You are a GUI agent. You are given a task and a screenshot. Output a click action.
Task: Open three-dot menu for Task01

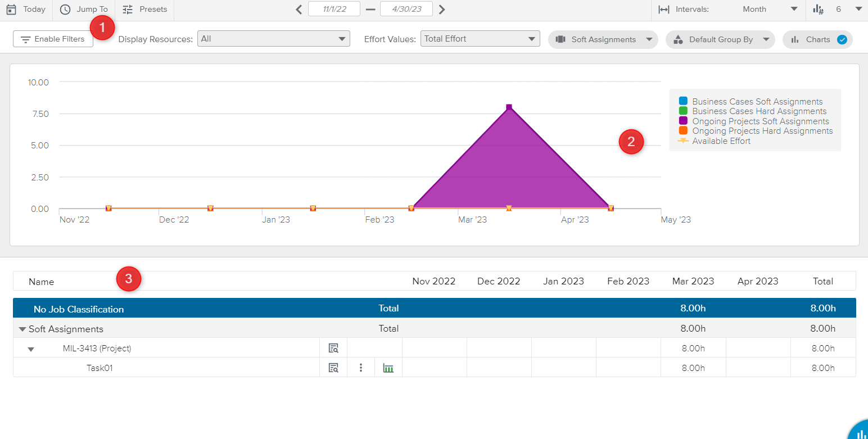tap(361, 368)
